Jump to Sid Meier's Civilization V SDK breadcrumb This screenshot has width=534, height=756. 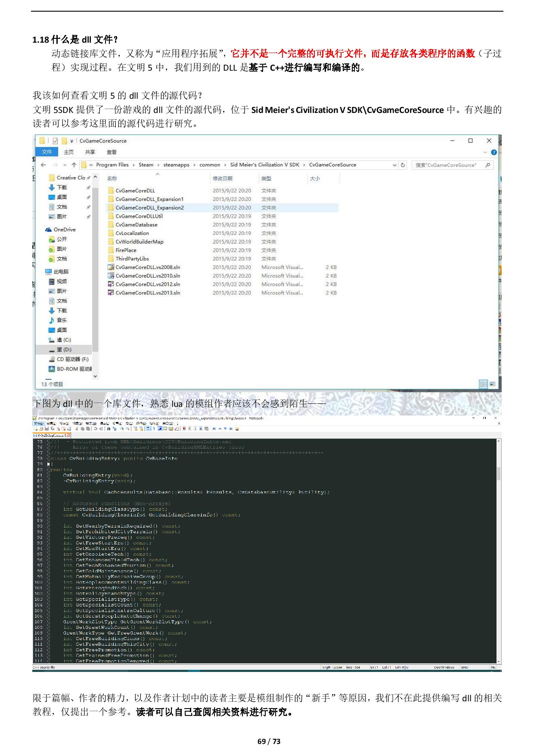tap(265, 165)
